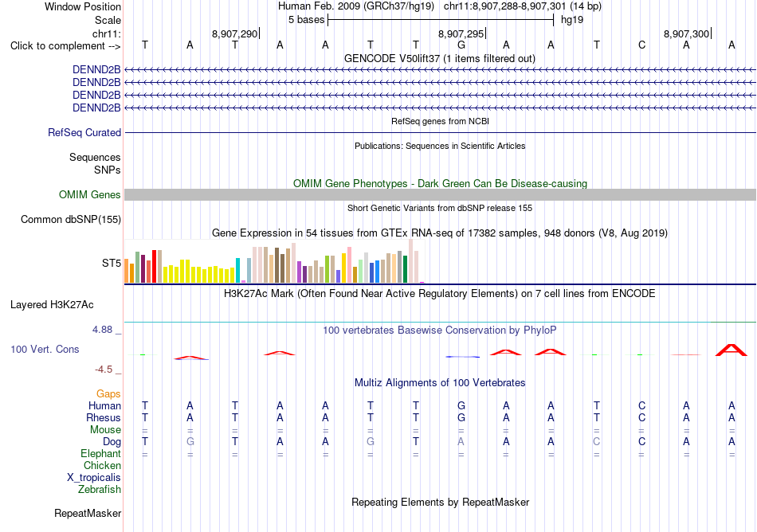The width and height of the screenshot is (757, 532).
Task: Open the OMIM Genes track label
Action: click(90, 195)
